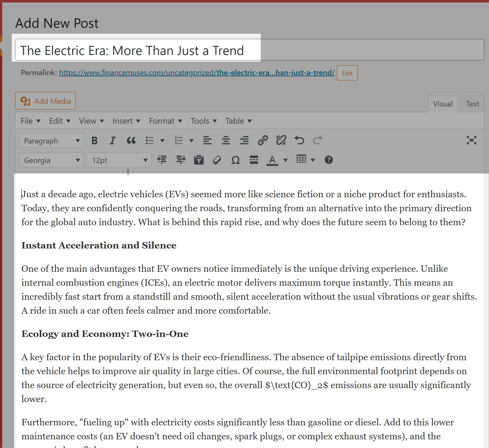Viewport: 489px width, 448px height.
Task: Toggle fullscreen distraction-free mode
Action: (x=471, y=140)
